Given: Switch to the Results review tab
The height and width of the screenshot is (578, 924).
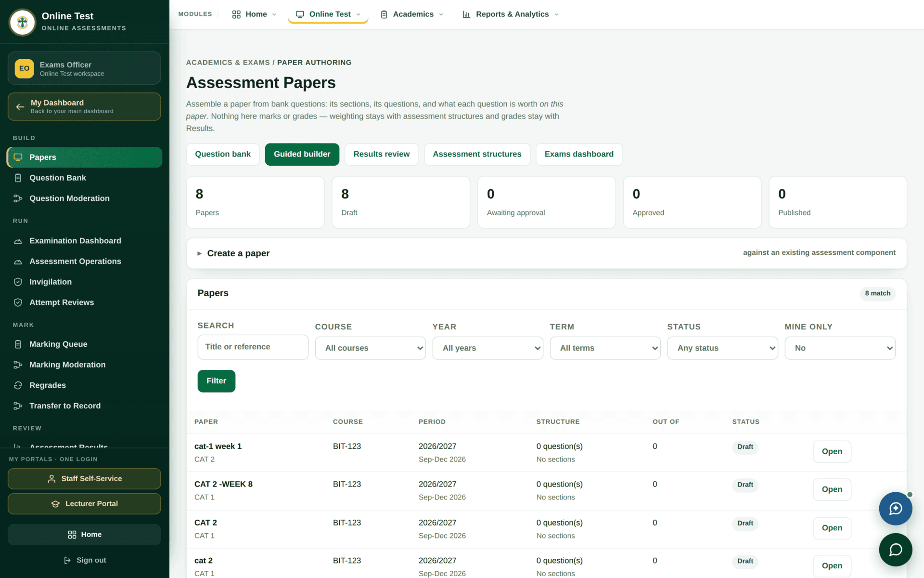Looking at the screenshot, I should coord(382,154).
